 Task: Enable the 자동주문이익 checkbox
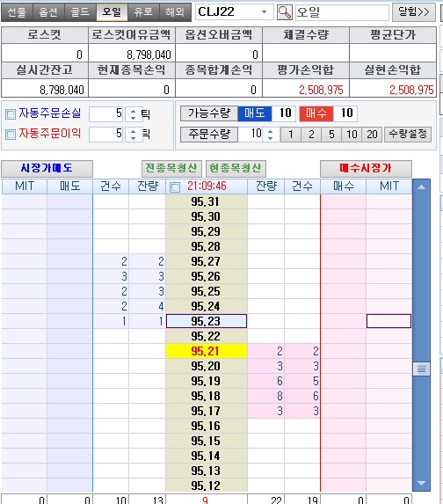11,135
